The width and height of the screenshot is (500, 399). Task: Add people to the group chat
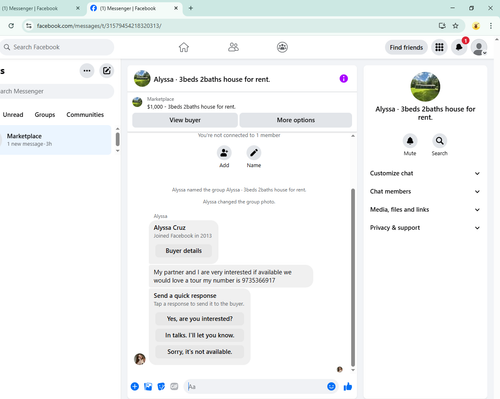tap(224, 153)
